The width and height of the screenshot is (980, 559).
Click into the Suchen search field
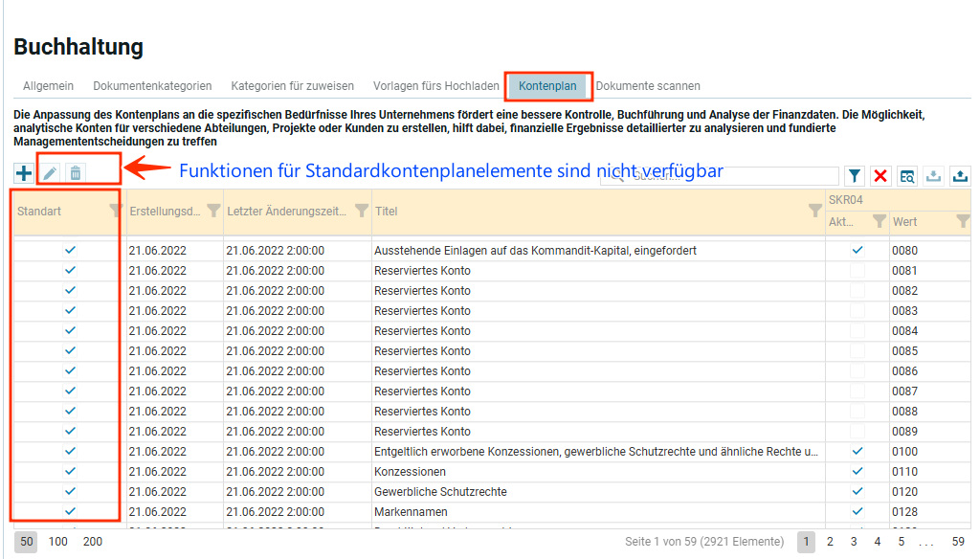point(727,176)
